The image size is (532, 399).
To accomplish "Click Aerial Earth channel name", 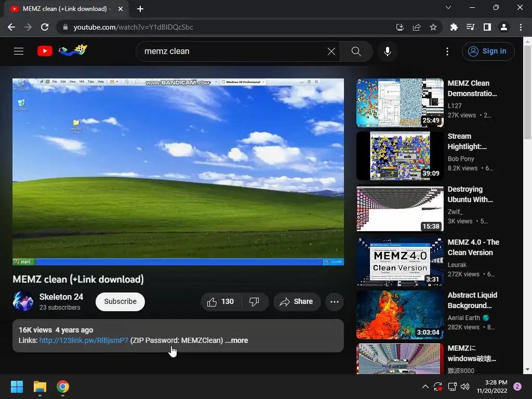I will pos(464,317).
